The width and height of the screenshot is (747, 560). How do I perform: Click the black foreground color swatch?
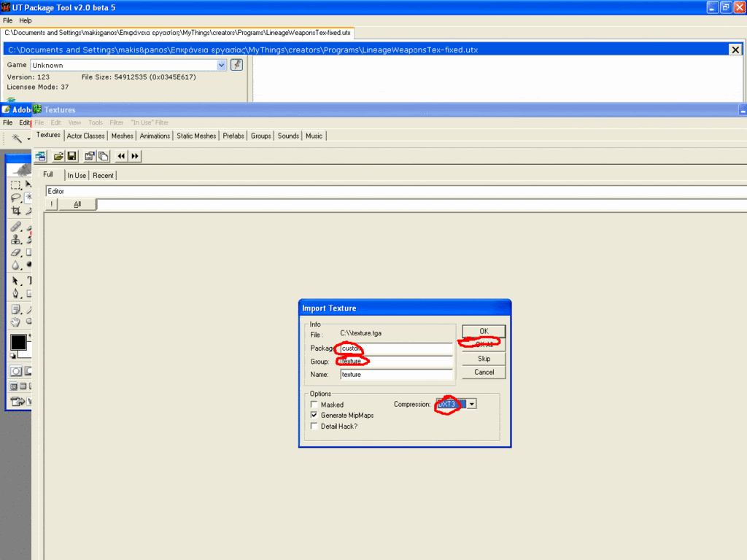click(x=18, y=342)
